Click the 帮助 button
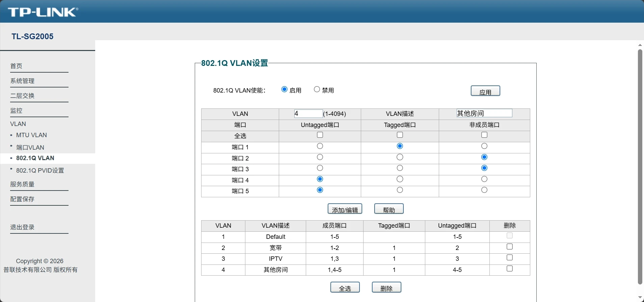 click(x=389, y=209)
